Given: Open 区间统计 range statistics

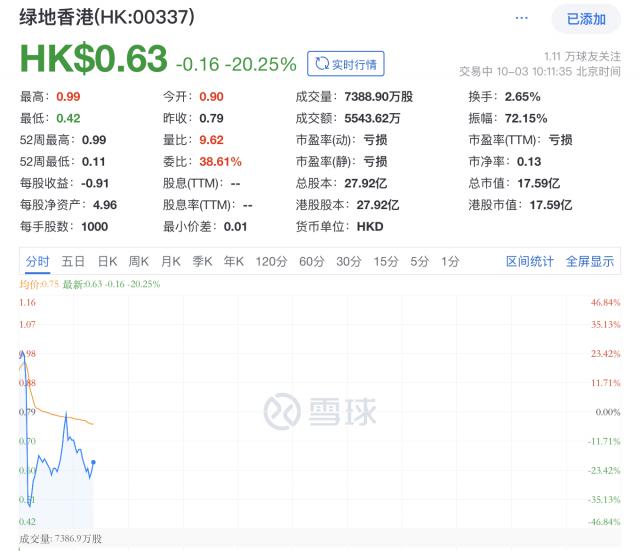Looking at the screenshot, I should [x=530, y=261].
